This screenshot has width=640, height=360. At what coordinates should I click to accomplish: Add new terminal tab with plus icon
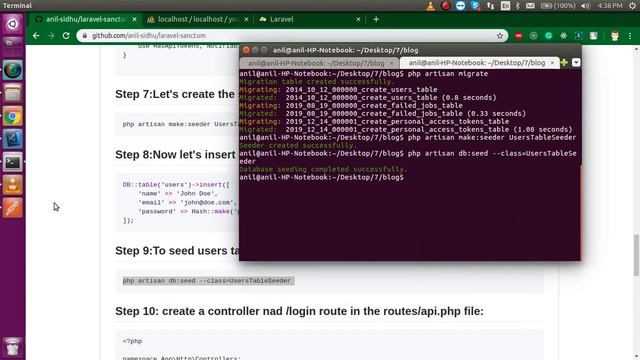pyautogui.click(x=564, y=62)
